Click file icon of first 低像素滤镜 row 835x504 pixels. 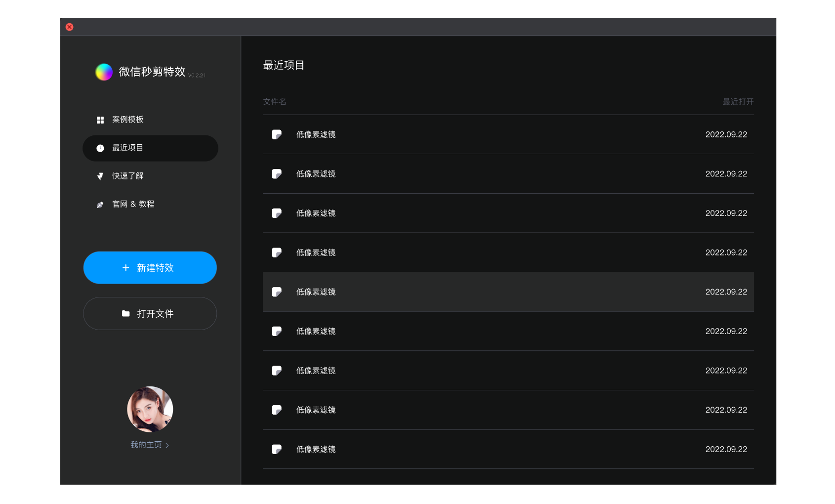277,134
